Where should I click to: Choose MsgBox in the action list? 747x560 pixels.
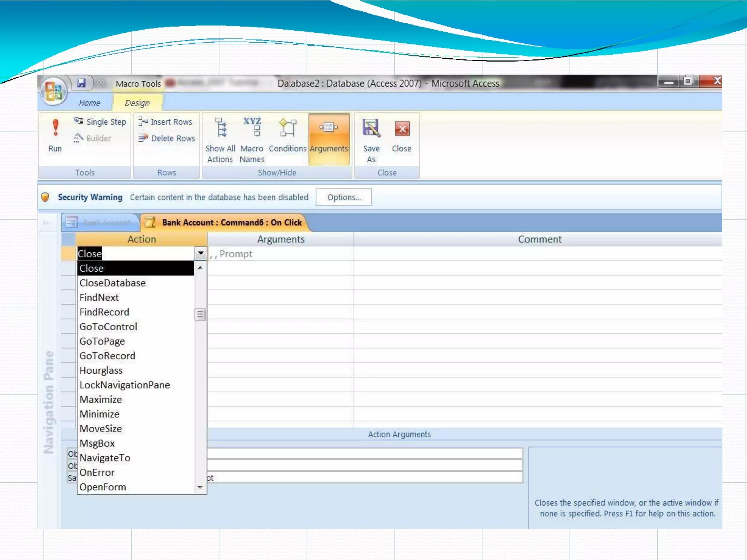[x=97, y=443]
